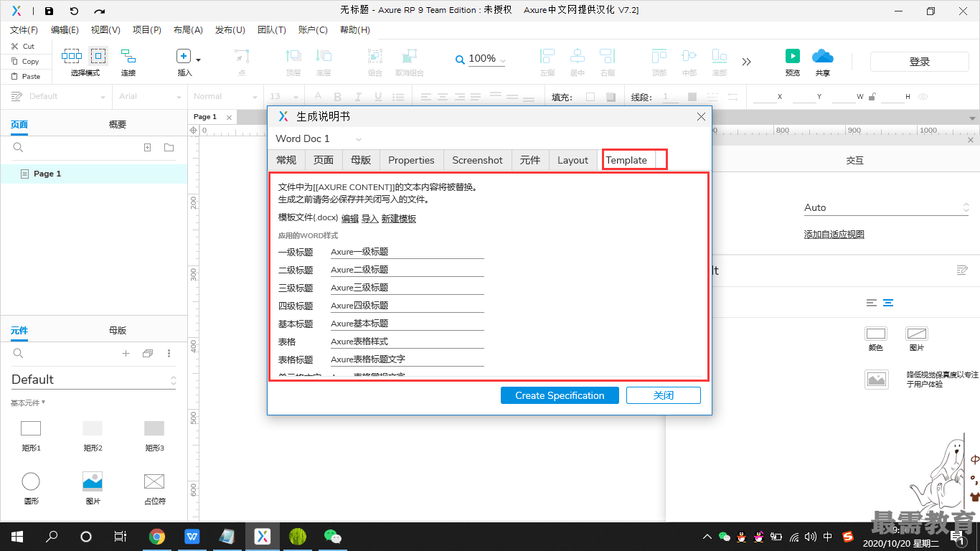The image size is (980, 551).
Task: Click the 一级标题 style input field
Action: [407, 252]
